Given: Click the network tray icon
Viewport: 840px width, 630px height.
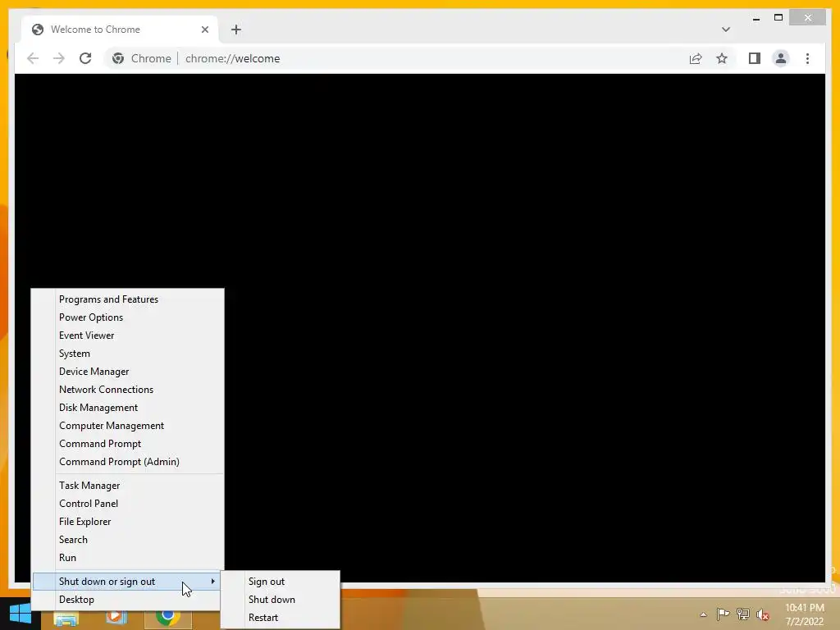Looking at the screenshot, I should (x=742, y=614).
